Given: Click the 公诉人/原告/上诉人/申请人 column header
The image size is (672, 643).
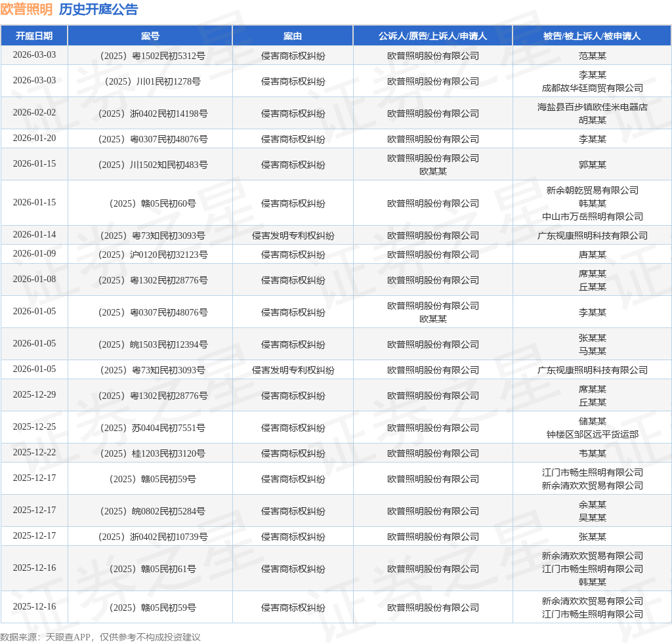Looking at the screenshot, I should (433, 36).
